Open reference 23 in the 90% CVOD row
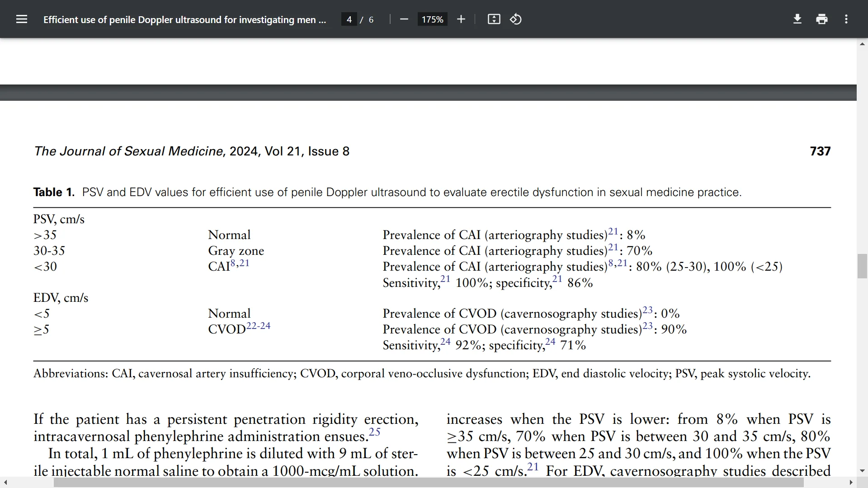868x488 pixels. click(x=647, y=326)
